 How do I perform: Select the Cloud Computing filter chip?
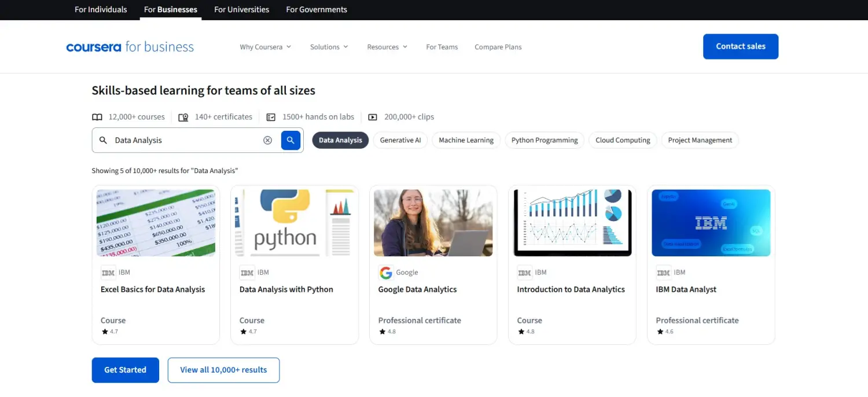[623, 140]
